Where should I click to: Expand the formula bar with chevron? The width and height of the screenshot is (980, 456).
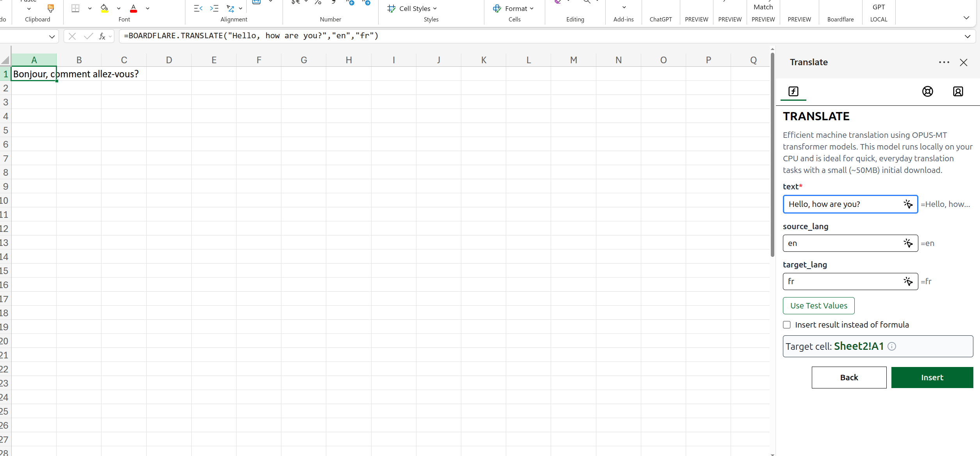pyautogui.click(x=968, y=36)
